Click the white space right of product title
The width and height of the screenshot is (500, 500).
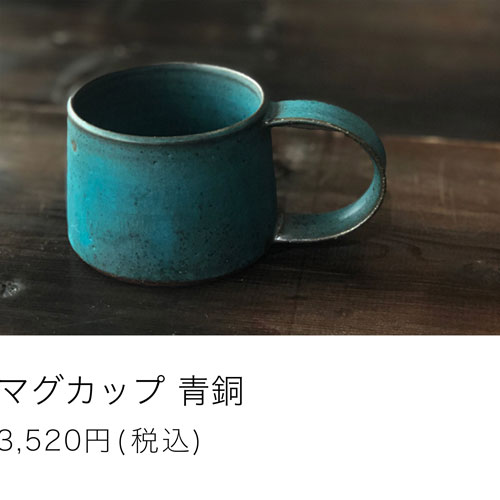tap(372, 391)
